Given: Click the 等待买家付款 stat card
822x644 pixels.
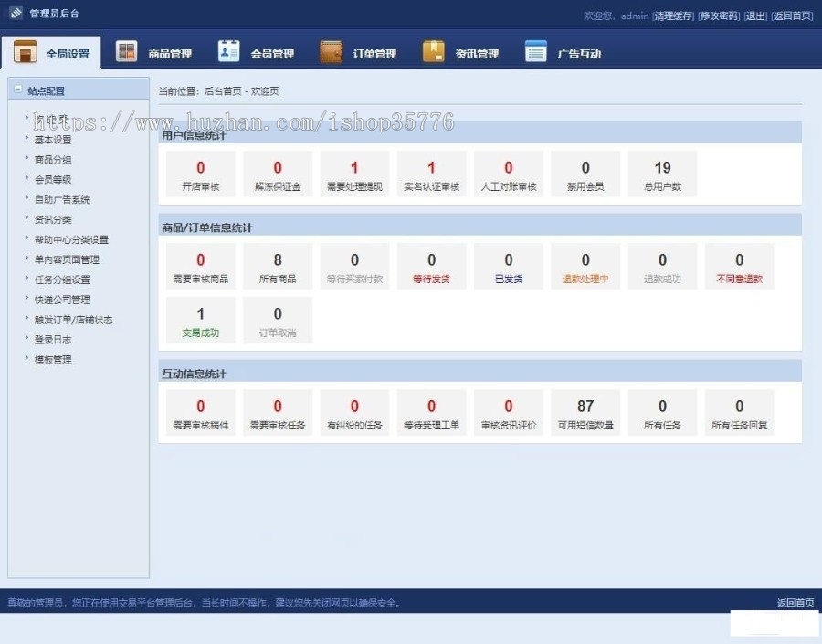Looking at the screenshot, I should [355, 267].
